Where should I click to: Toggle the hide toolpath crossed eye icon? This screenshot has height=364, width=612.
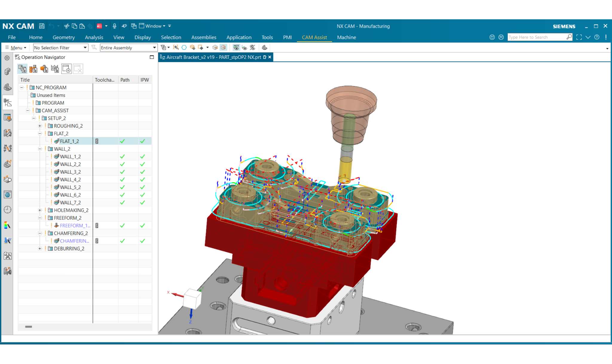tap(253, 48)
